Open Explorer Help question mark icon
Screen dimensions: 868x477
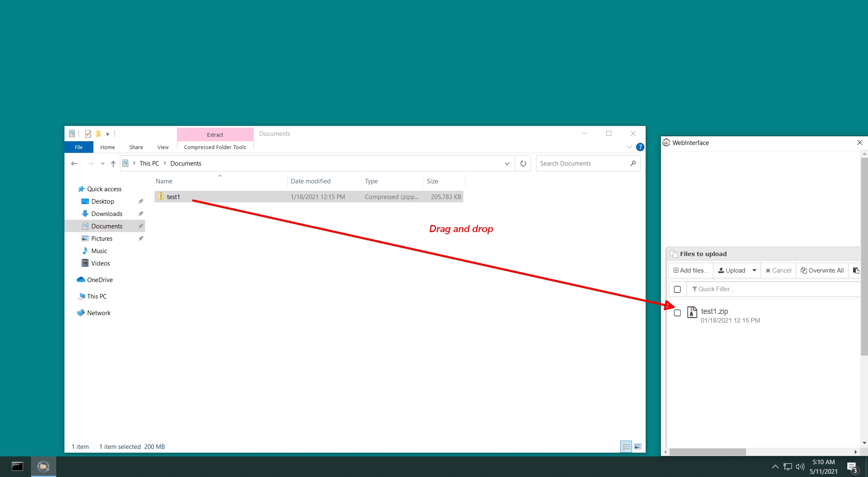640,147
